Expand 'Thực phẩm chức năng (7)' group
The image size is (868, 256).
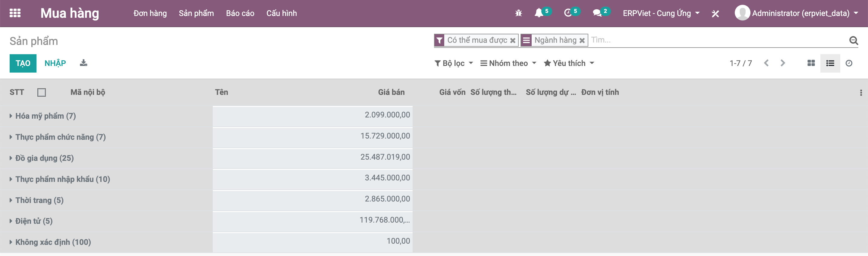point(58,137)
